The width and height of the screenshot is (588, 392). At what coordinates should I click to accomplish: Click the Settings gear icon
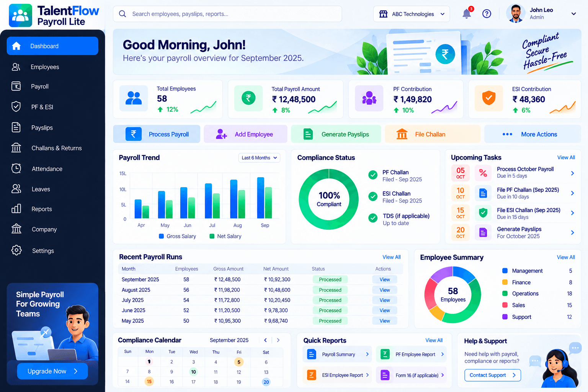[x=16, y=250]
